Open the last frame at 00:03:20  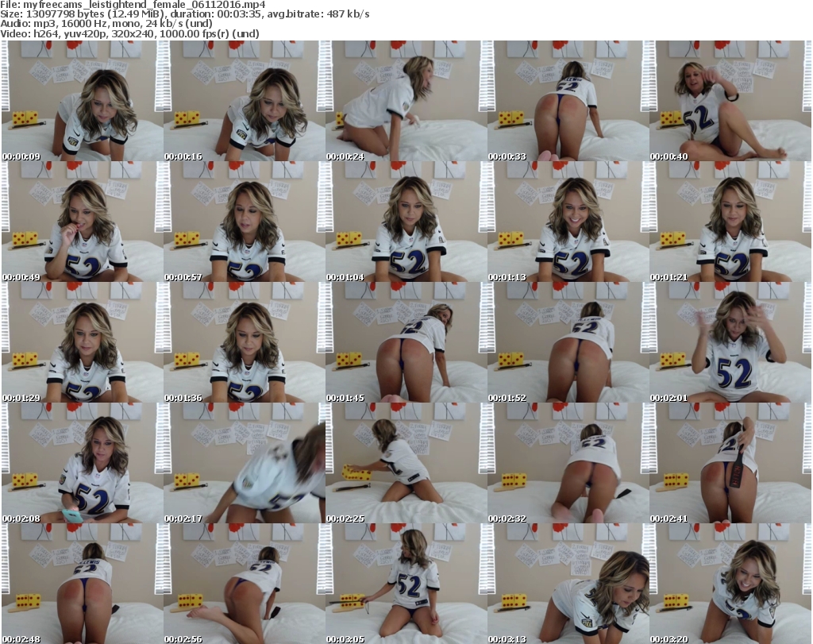(730, 584)
